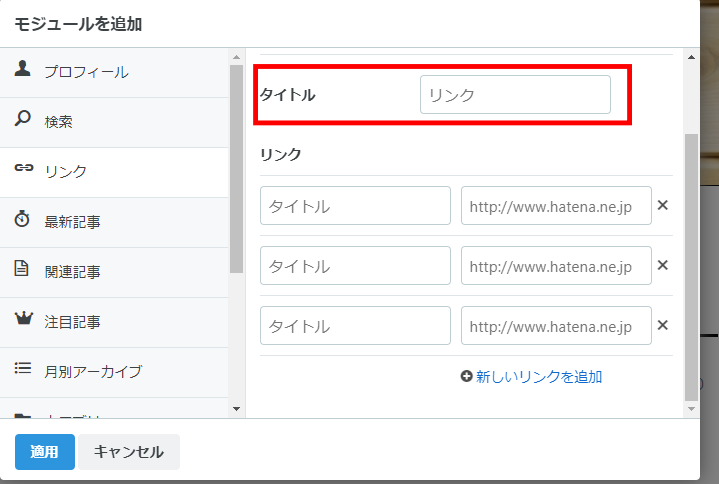
Task: Remove the third link row
Action: coord(663,325)
